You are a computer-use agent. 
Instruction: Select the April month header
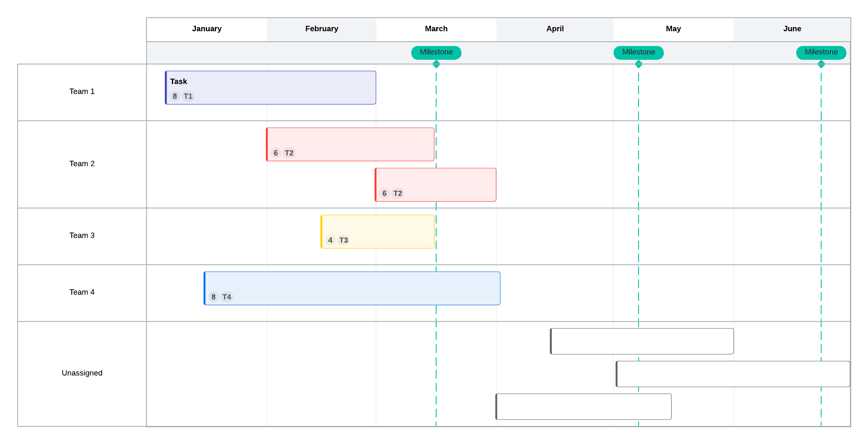pyautogui.click(x=555, y=29)
